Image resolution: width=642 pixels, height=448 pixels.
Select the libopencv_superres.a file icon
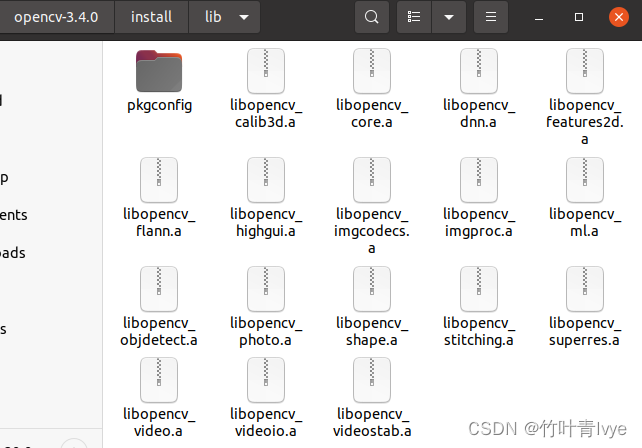pos(585,289)
